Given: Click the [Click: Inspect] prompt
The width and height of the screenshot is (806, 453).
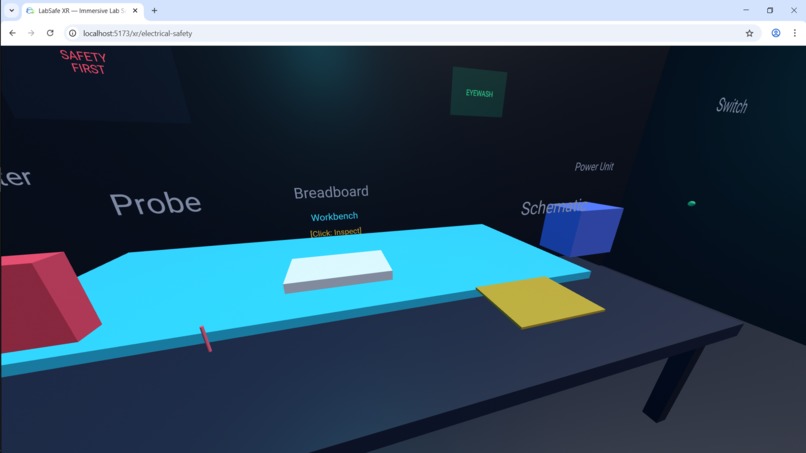Looking at the screenshot, I should 336,232.
